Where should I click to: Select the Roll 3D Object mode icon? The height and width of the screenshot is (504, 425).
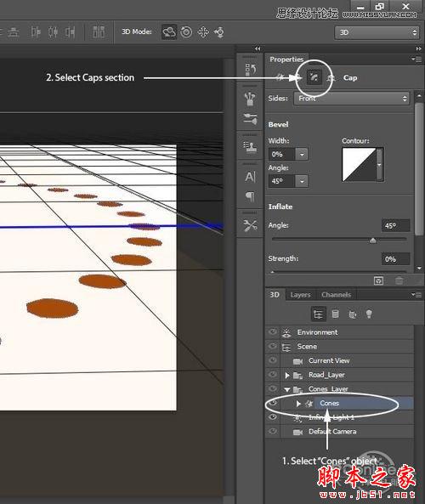point(186,31)
